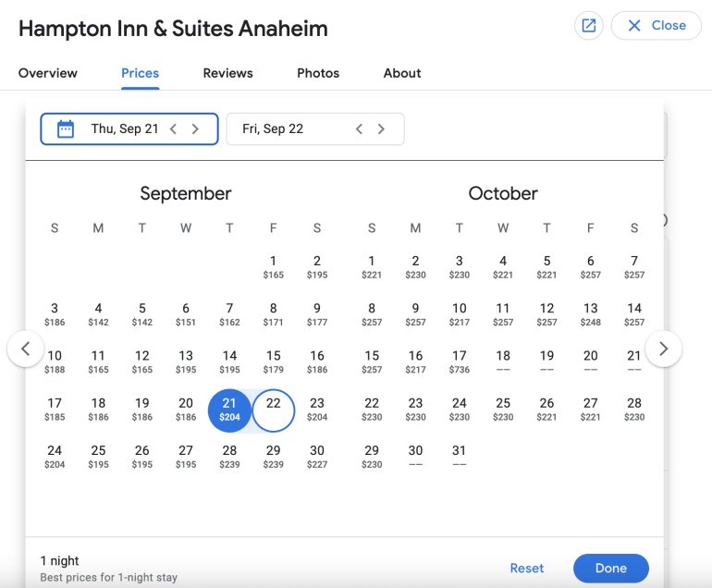Show next months with right arrow
Viewport: 712px width, 588px height.
(x=663, y=349)
